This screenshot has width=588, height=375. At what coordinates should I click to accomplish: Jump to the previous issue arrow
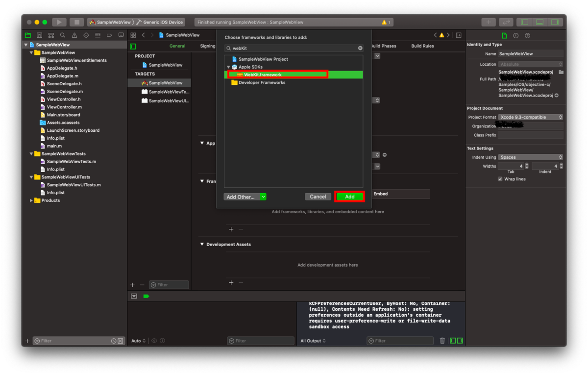pyautogui.click(x=435, y=35)
